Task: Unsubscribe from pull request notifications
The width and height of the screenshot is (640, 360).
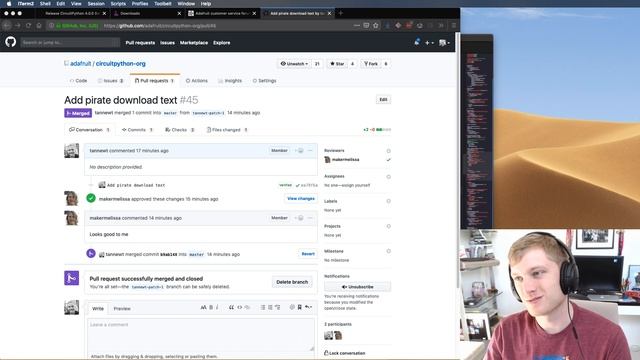Action: (x=358, y=287)
